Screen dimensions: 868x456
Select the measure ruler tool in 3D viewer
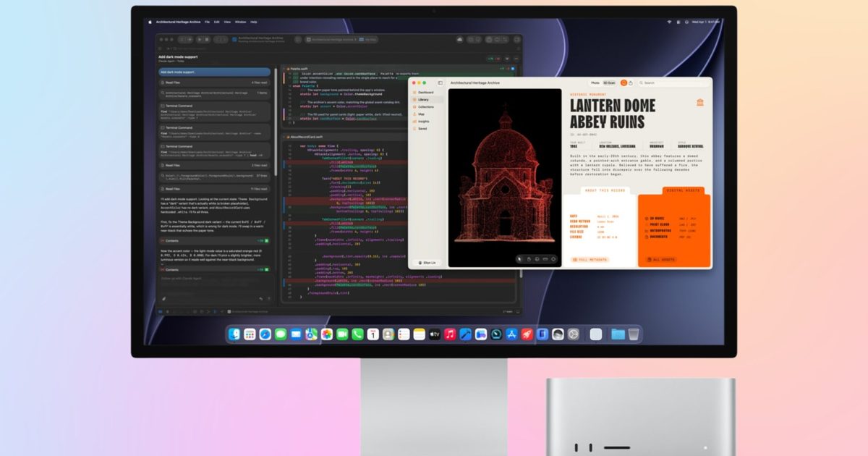[545, 258]
